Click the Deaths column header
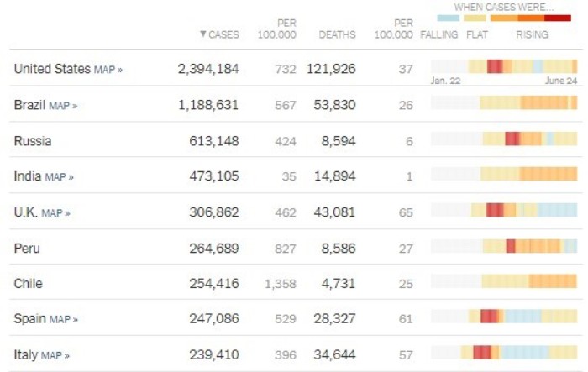 [x=337, y=34]
